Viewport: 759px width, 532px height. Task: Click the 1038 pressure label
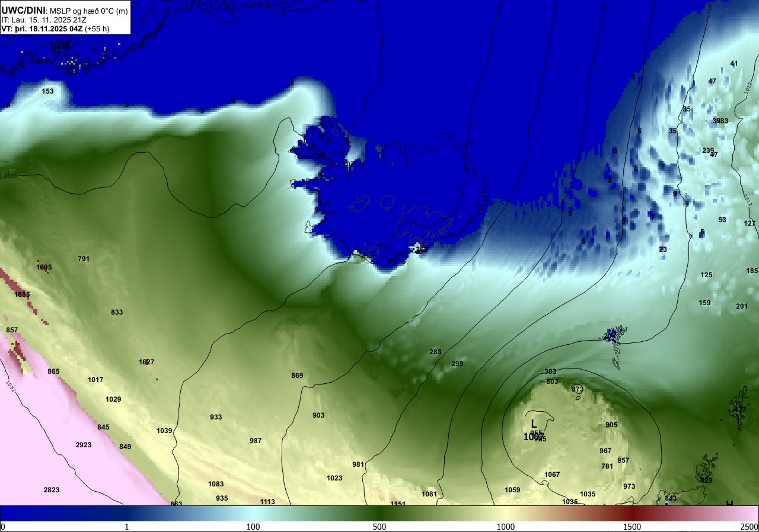pos(59,45)
